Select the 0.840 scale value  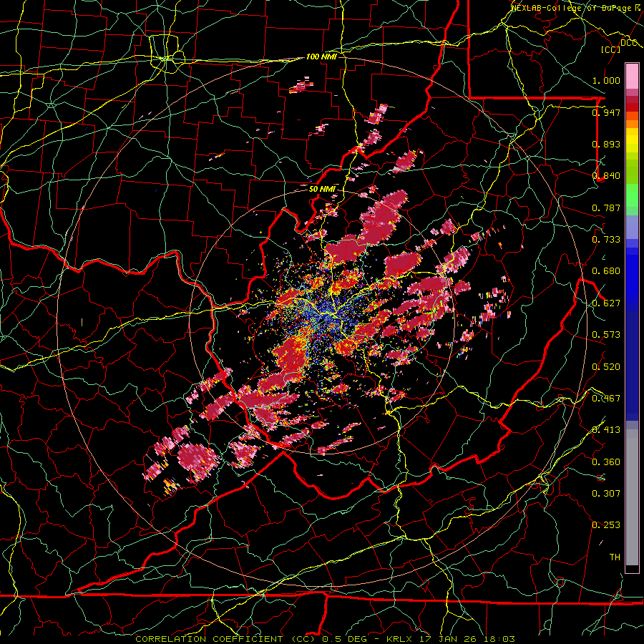click(x=606, y=176)
